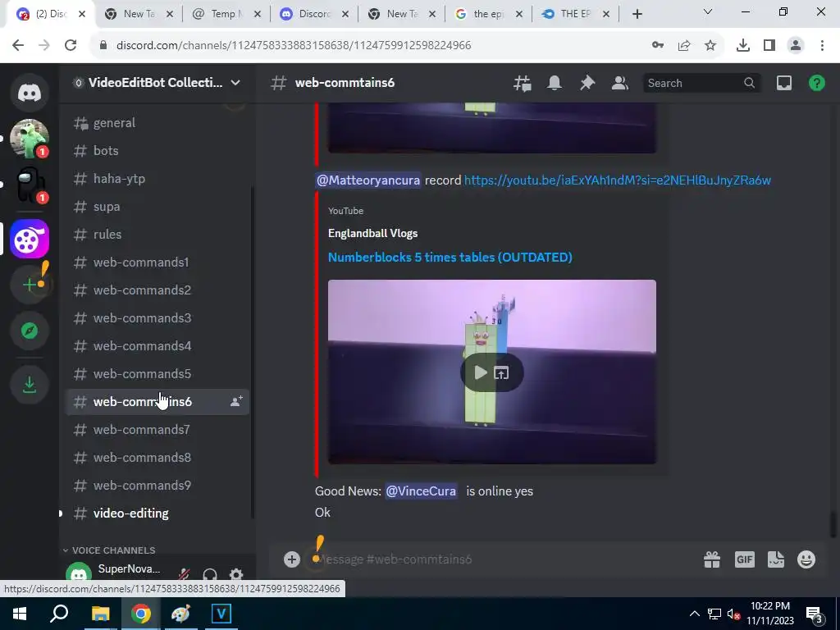Click the Download Apps arrow icon
This screenshot has height=630, width=840.
(x=30, y=384)
